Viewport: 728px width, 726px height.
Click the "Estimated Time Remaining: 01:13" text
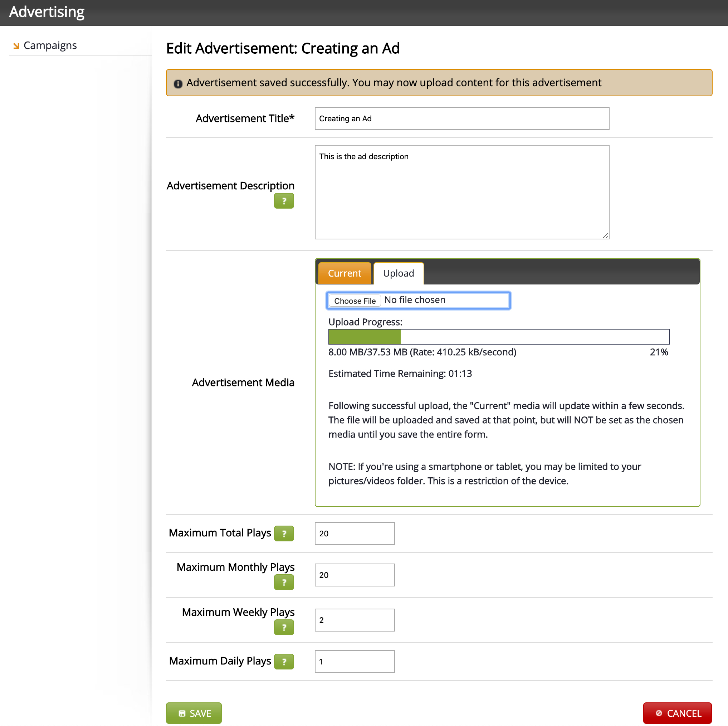click(400, 374)
